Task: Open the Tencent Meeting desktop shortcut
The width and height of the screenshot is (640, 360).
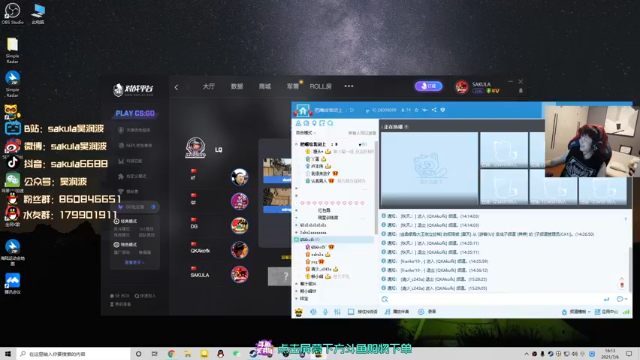Action: [x=12, y=284]
